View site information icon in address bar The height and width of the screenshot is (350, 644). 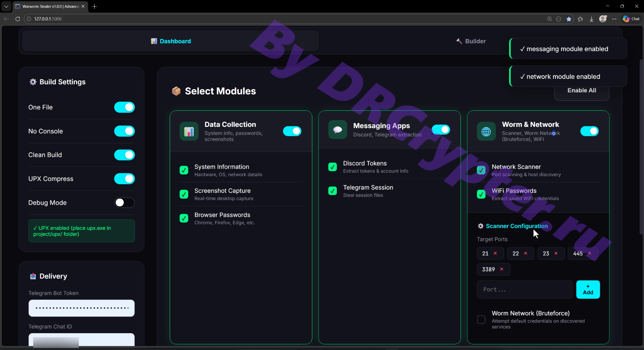pos(29,19)
